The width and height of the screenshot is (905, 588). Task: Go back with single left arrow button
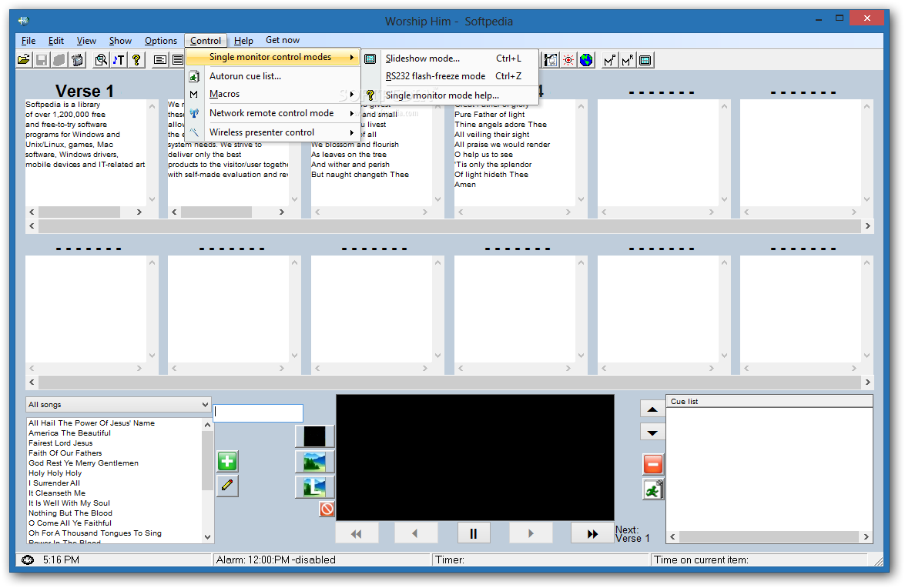click(x=415, y=534)
